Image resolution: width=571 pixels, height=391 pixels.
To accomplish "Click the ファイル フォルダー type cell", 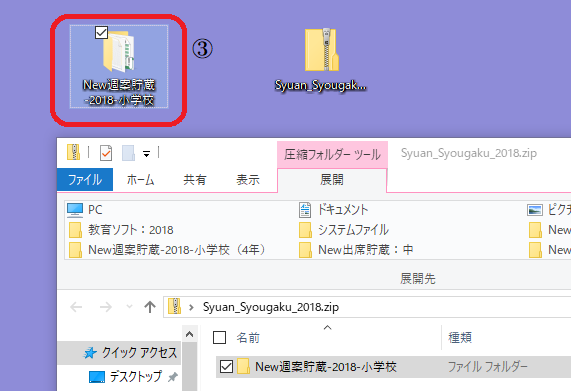I will (487, 367).
